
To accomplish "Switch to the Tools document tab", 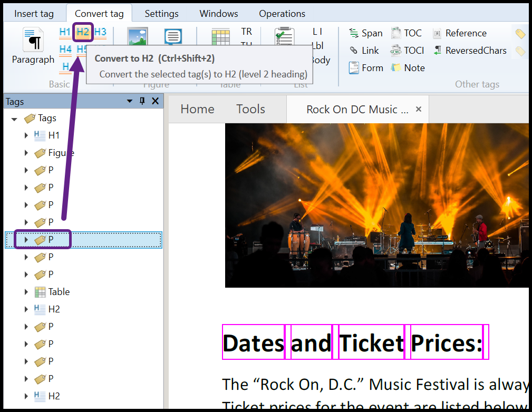I will [251, 109].
